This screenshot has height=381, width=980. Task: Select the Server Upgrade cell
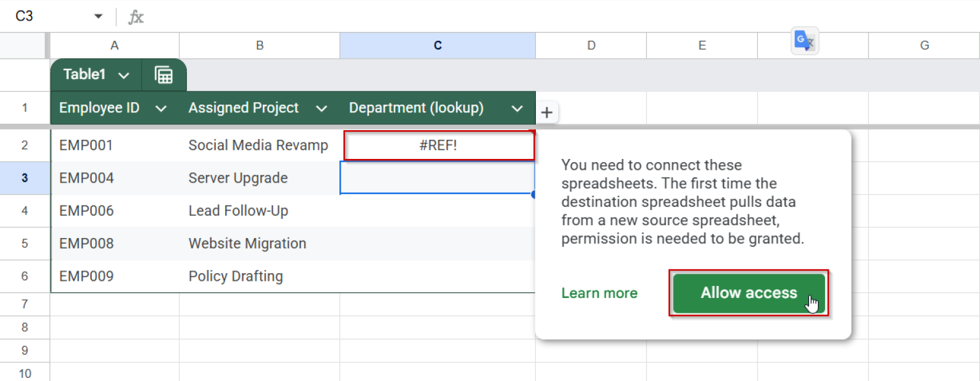(237, 178)
